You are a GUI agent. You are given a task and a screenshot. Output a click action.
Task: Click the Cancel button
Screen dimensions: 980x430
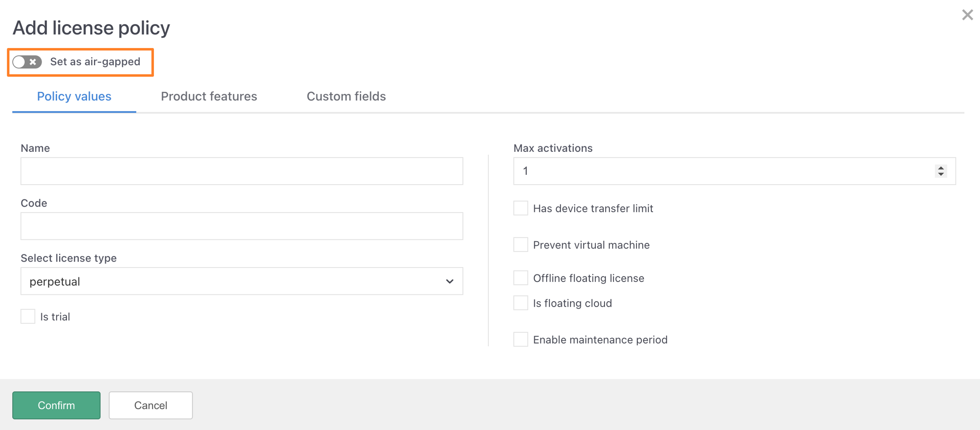pos(151,405)
